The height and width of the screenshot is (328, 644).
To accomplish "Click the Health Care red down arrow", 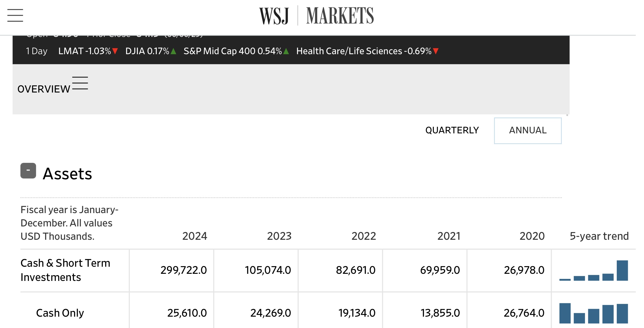I will coord(436,51).
